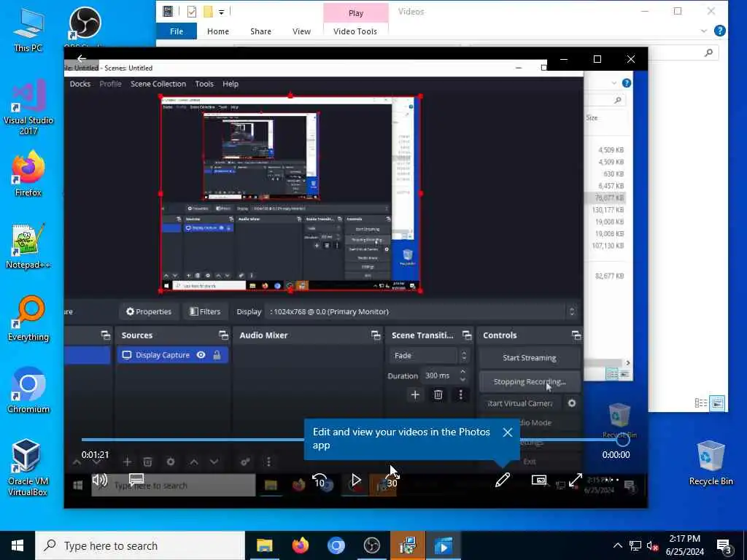The image size is (747, 560).
Task: Click the installer icon next to OBS on the taskbar
Action: coord(408,545)
